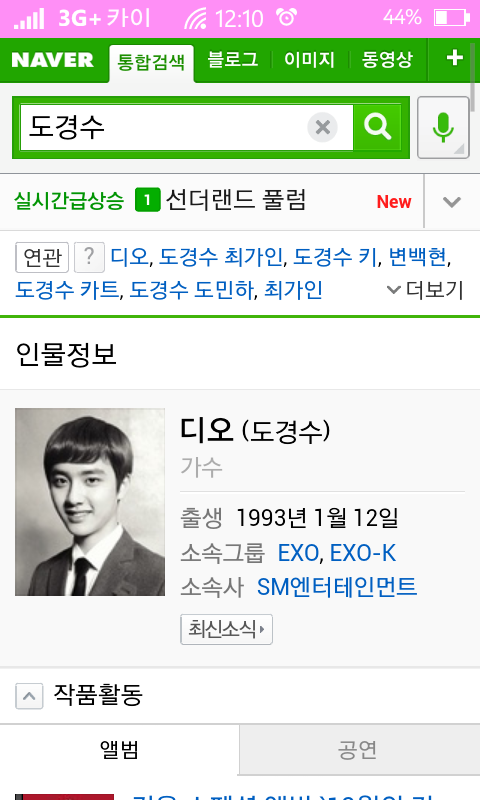Open the plus icon for more tabs
Image resolution: width=480 pixels, height=800 pixels.
[x=454, y=58]
